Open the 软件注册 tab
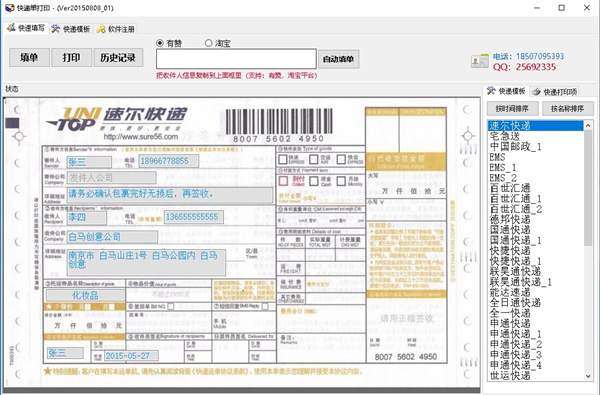 116,29
